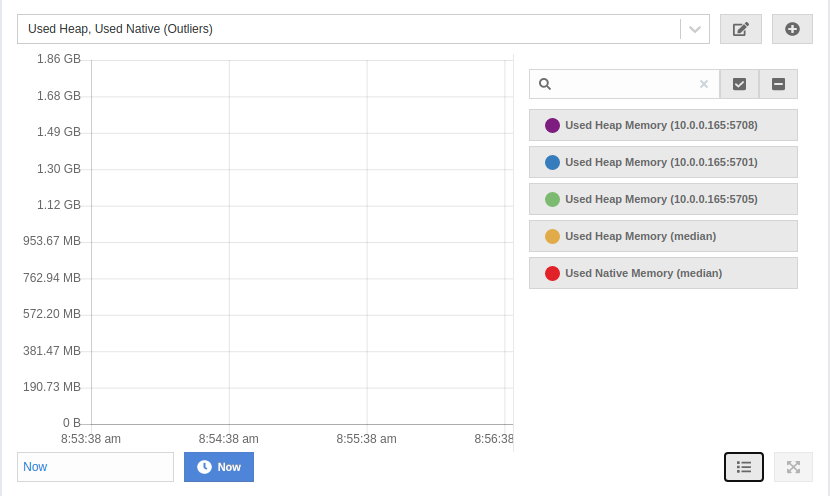Image resolution: width=830 pixels, height=496 pixels.
Task: Click the purple color dot for 10.0.0.165:5708
Action: (552, 125)
